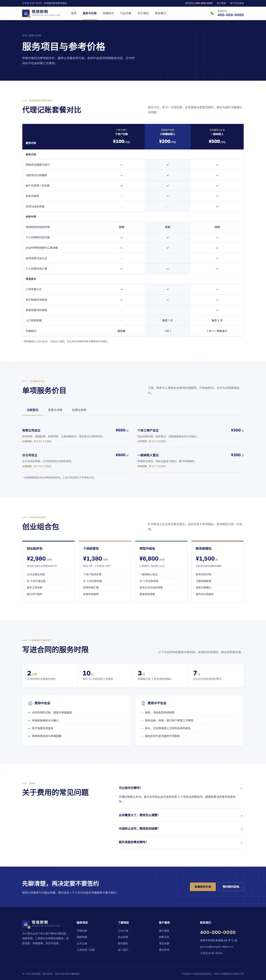
Task: Go to 首页 via the breadcrumb link
Action: 24,35
